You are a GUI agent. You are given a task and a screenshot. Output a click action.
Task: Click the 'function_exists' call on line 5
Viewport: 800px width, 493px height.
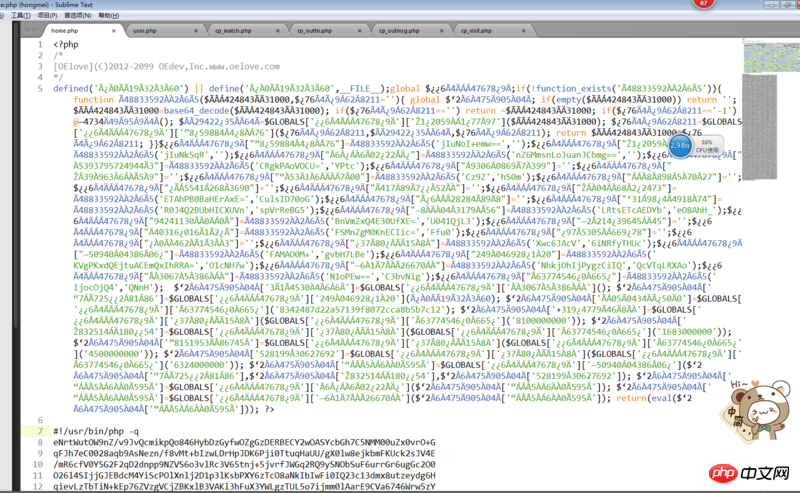[x=571, y=88]
